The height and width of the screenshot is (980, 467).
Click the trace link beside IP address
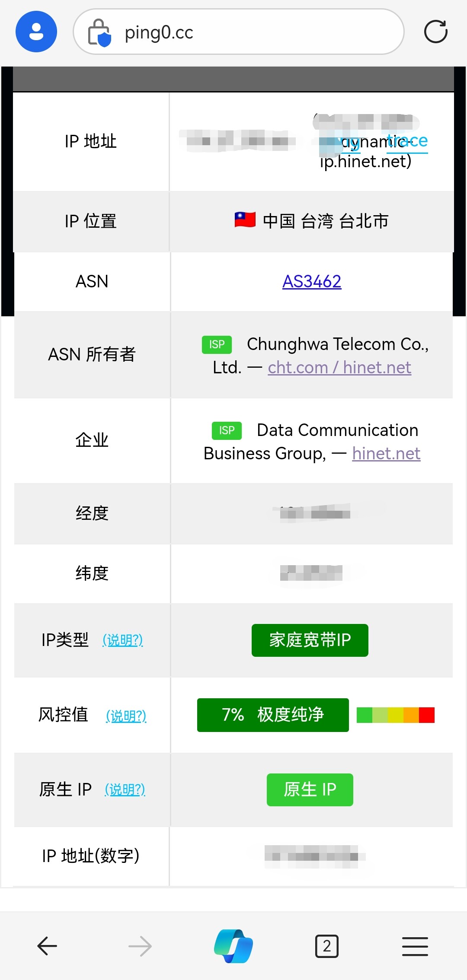(407, 141)
